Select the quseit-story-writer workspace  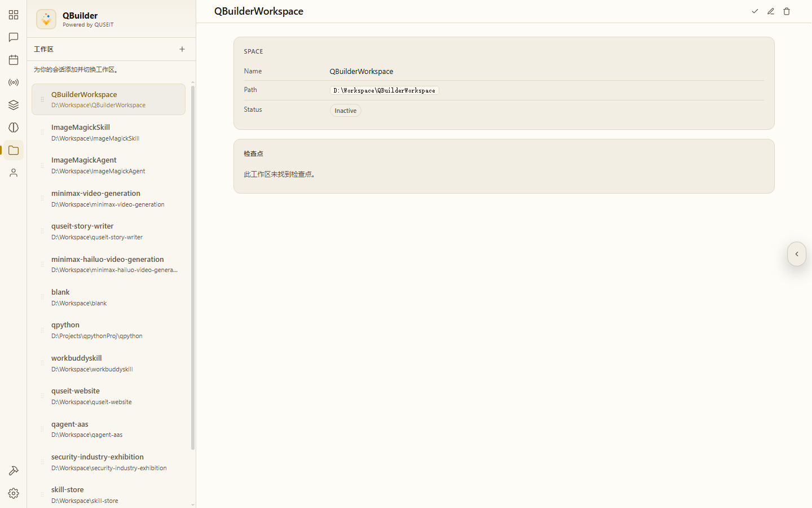click(x=108, y=231)
